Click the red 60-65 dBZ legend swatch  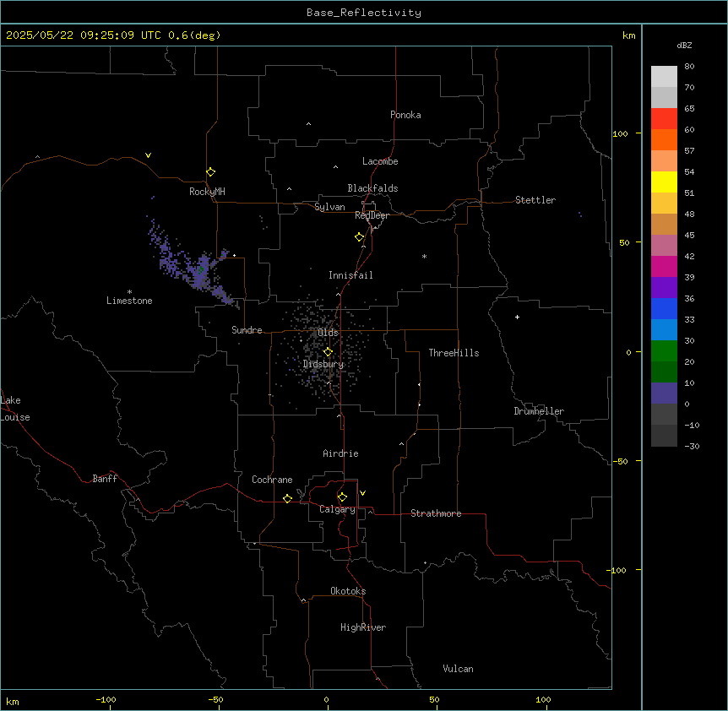(x=664, y=119)
